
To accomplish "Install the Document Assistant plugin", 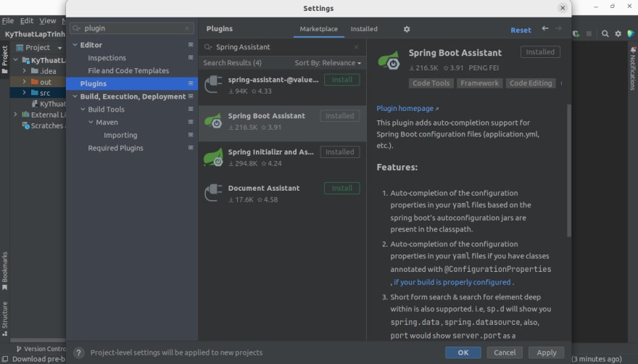I will 341,189.
